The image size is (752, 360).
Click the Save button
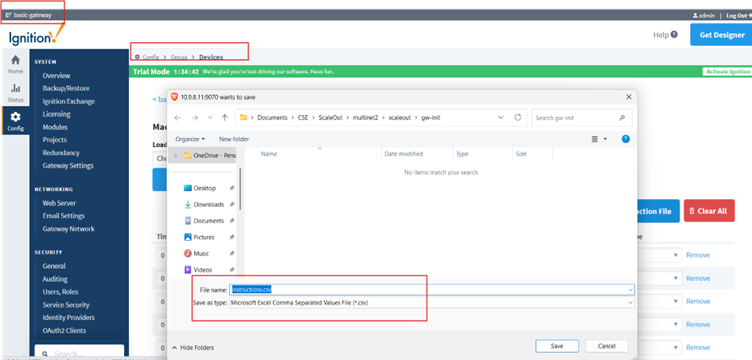557,346
